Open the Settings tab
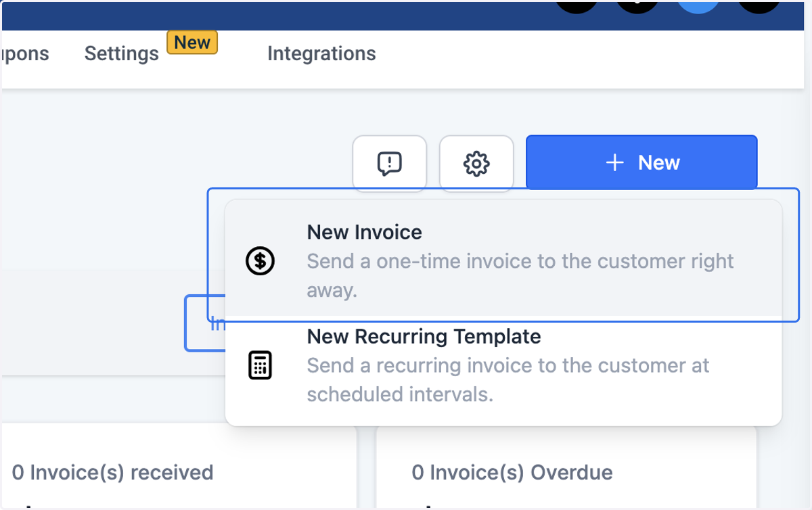812x510 pixels. pyautogui.click(x=122, y=53)
